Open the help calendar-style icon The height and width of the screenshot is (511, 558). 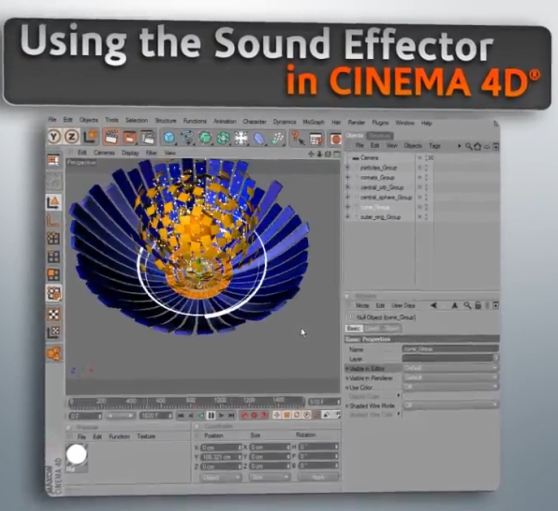tap(316, 139)
